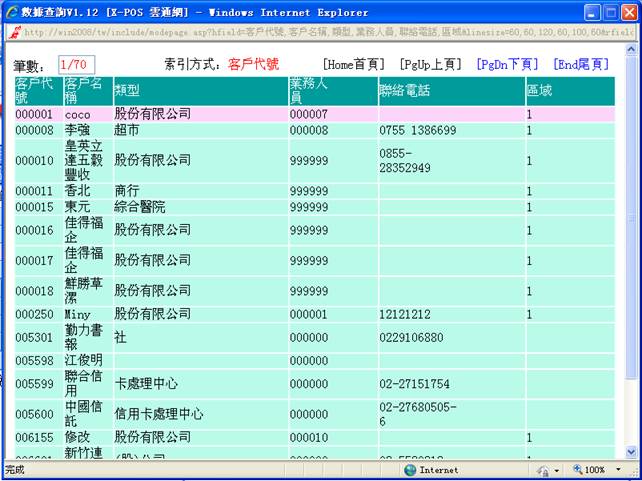Click the scrollbar up arrow
The width and height of the screenshot is (642, 481).
(630, 47)
